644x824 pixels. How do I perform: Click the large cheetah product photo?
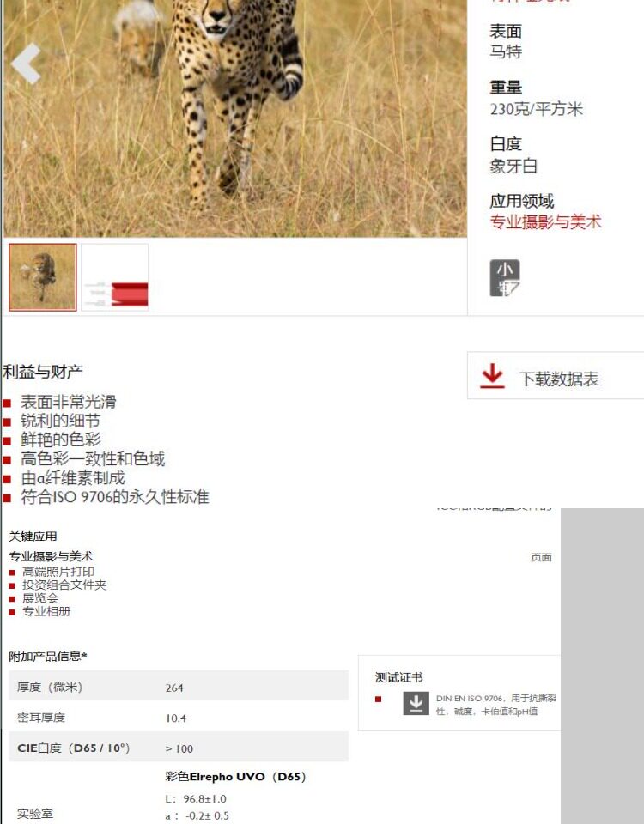pos(235,118)
